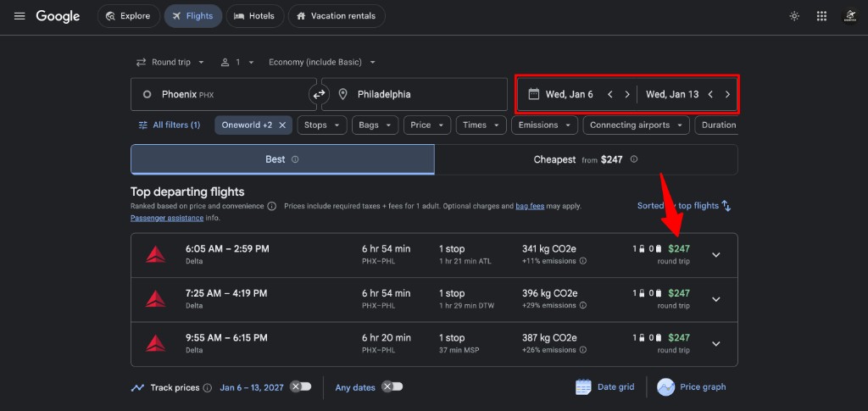Show info about Best ranking
Screen dimensions: 868x411
coord(295,159)
